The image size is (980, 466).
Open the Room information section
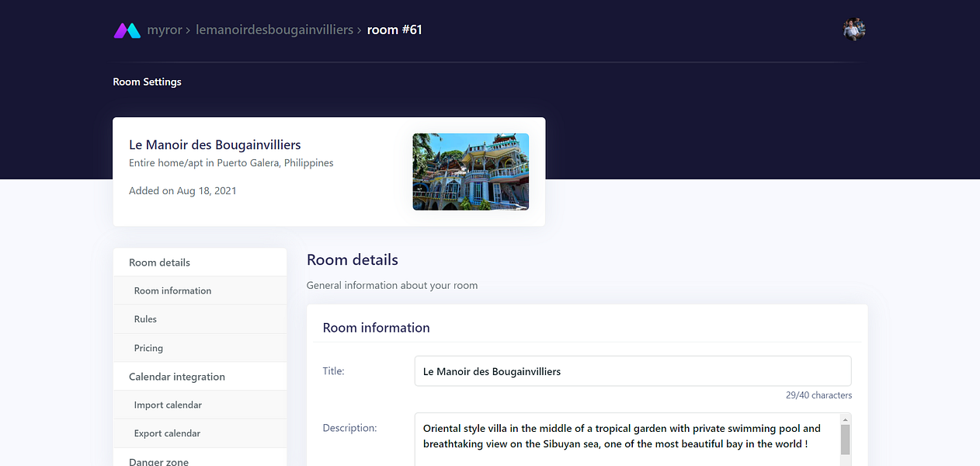click(200, 290)
